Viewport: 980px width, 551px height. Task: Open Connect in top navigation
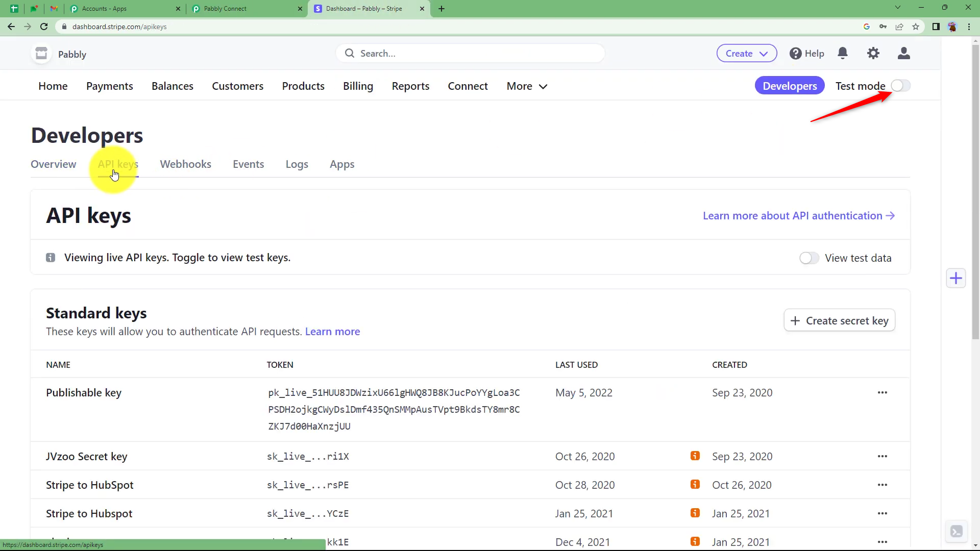click(468, 86)
